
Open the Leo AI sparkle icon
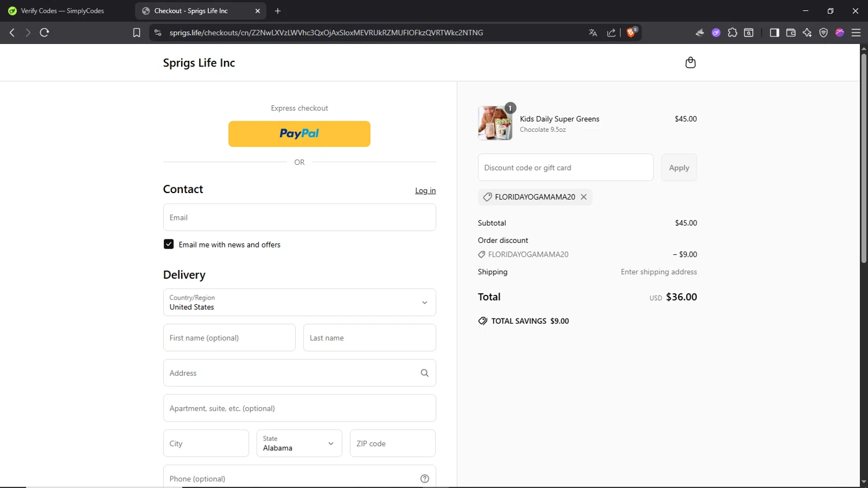pyautogui.click(x=807, y=33)
